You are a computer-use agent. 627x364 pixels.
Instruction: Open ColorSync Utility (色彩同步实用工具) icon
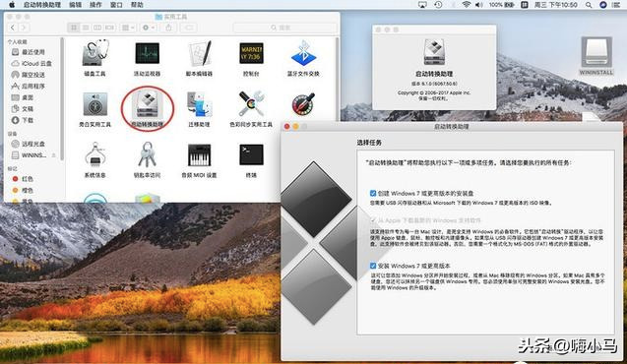251,104
